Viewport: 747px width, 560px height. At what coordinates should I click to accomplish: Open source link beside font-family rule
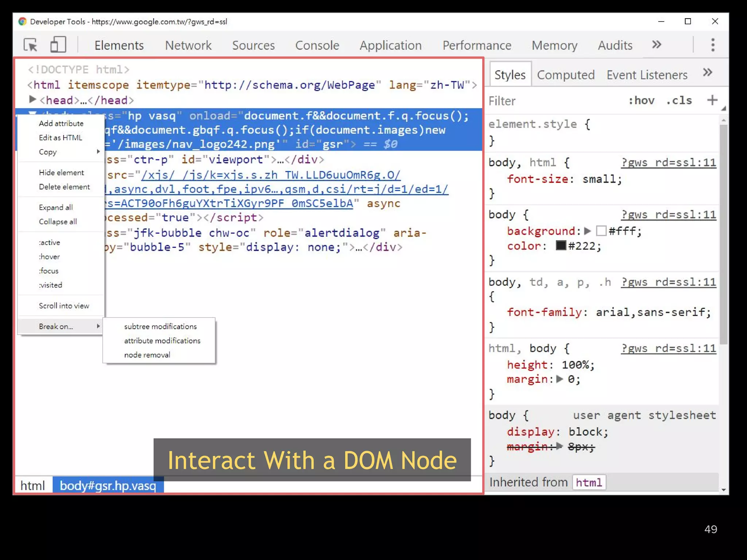(669, 282)
